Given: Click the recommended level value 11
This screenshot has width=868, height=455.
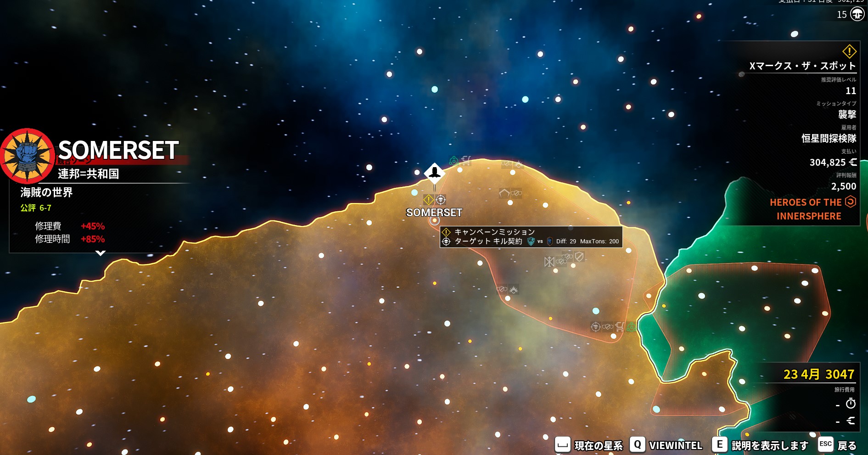Looking at the screenshot, I should 851,91.
